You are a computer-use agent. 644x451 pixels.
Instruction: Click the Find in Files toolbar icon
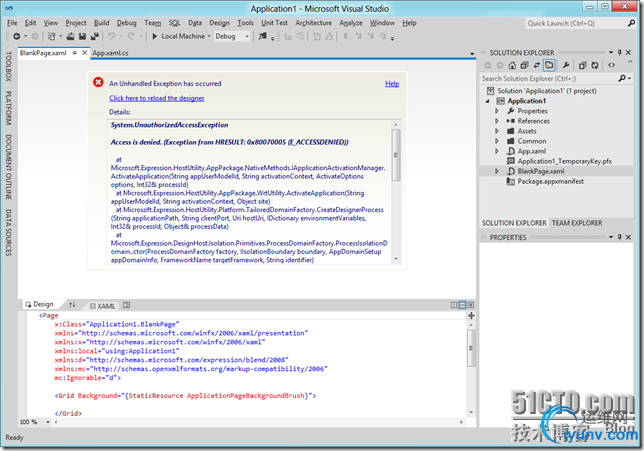click(262, 36)
